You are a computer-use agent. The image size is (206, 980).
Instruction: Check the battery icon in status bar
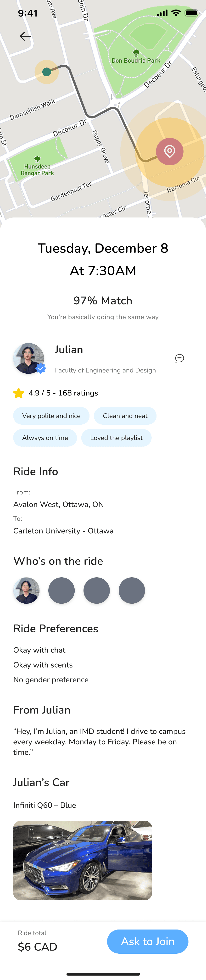click(x=192, y=13)
